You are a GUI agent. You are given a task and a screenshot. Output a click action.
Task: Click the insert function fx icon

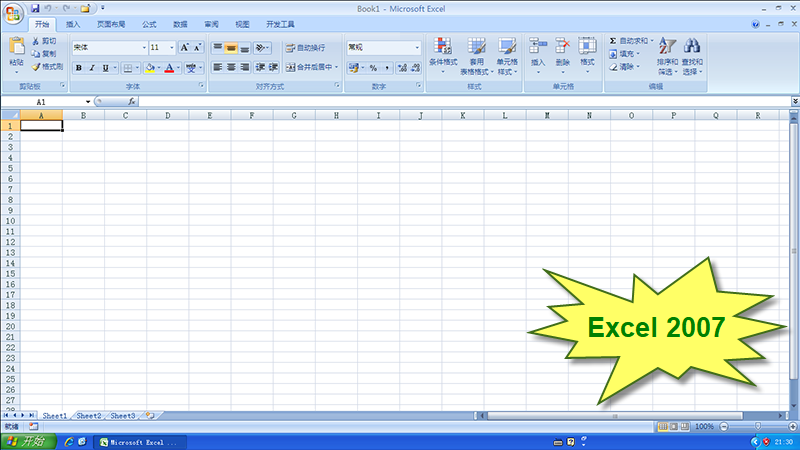(132, 102)
